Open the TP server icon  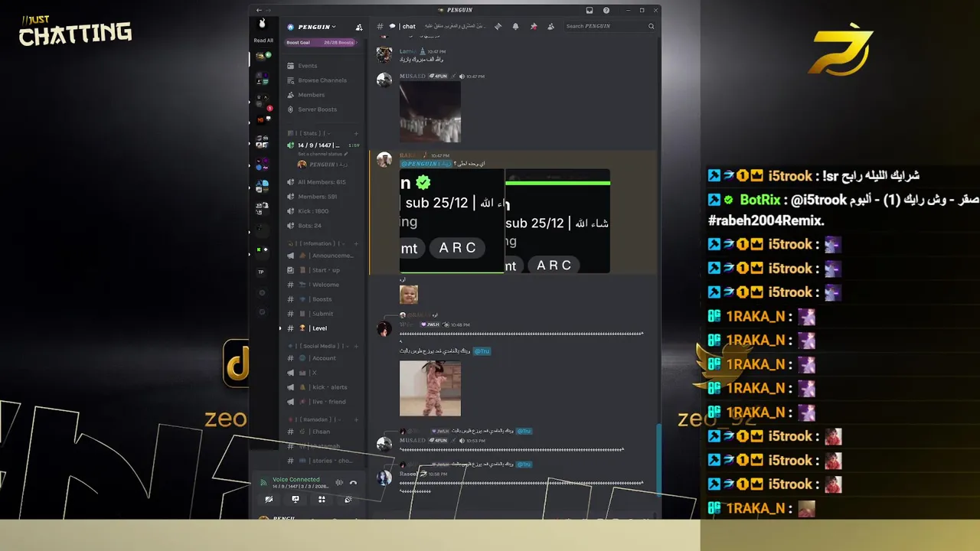tap(261, 272)
